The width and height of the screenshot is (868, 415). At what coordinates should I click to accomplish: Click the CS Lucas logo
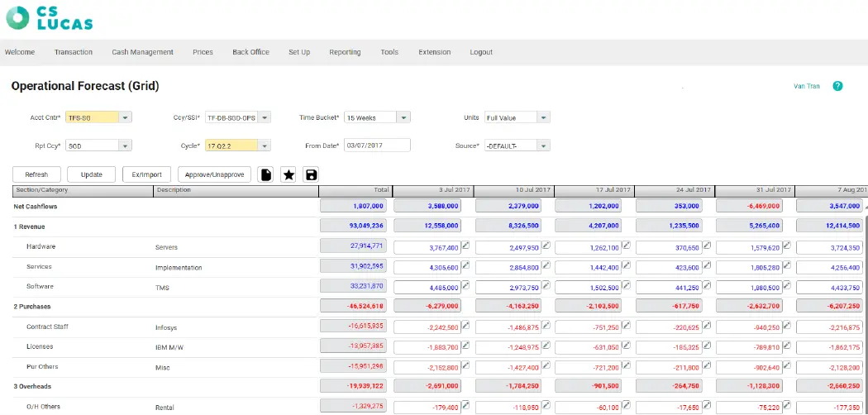[x=50, y=18]
